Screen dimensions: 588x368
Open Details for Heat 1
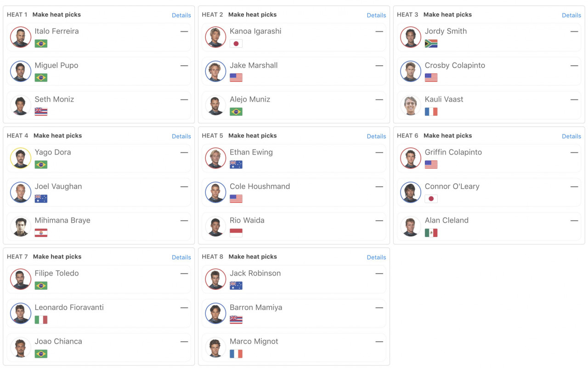click(181, 15)
